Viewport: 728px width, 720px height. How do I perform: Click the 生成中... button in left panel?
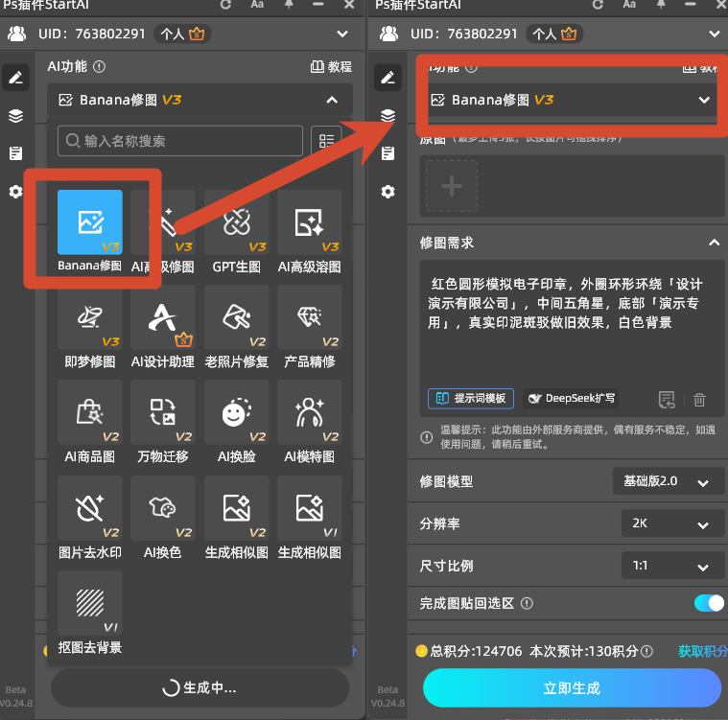200,688
